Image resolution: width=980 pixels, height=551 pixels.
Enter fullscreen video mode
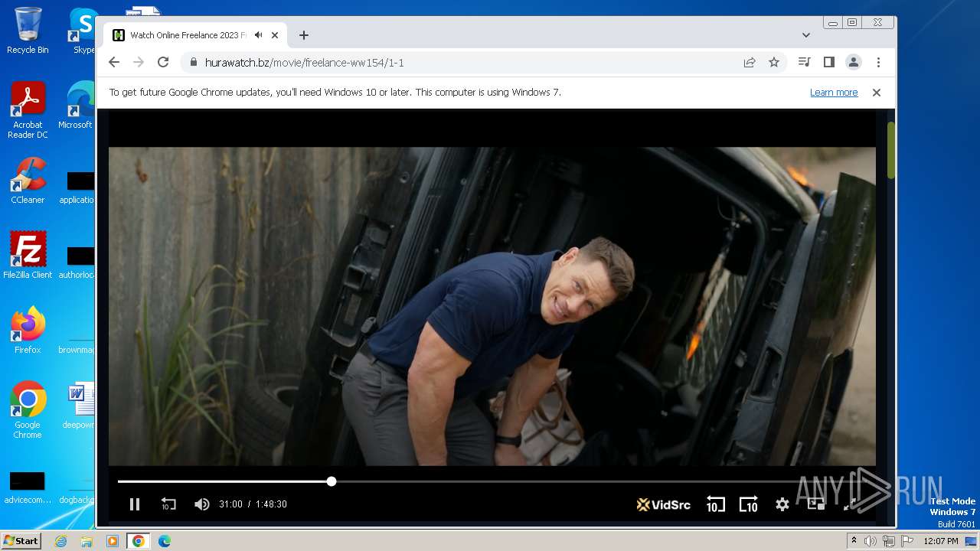(x=849, y=504)
